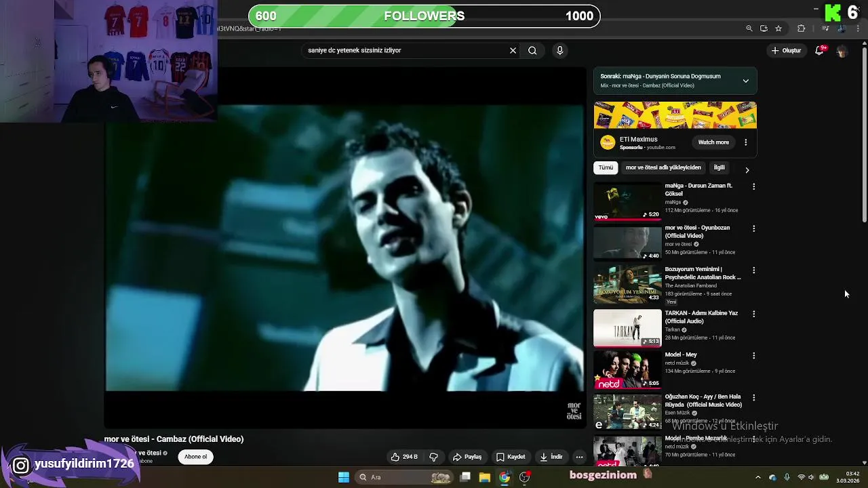
Task: Dislike the video with thumbs down
Action: click(433, 457)
